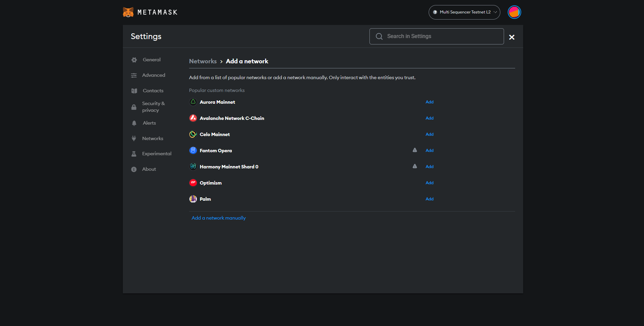
Task: Add the Optimism network
Action: coord(429,183)
